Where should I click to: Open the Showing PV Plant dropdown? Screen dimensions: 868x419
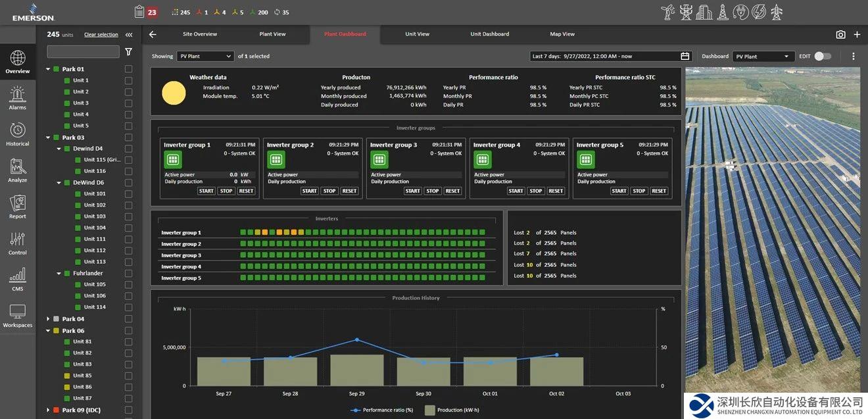click(205, 57)
